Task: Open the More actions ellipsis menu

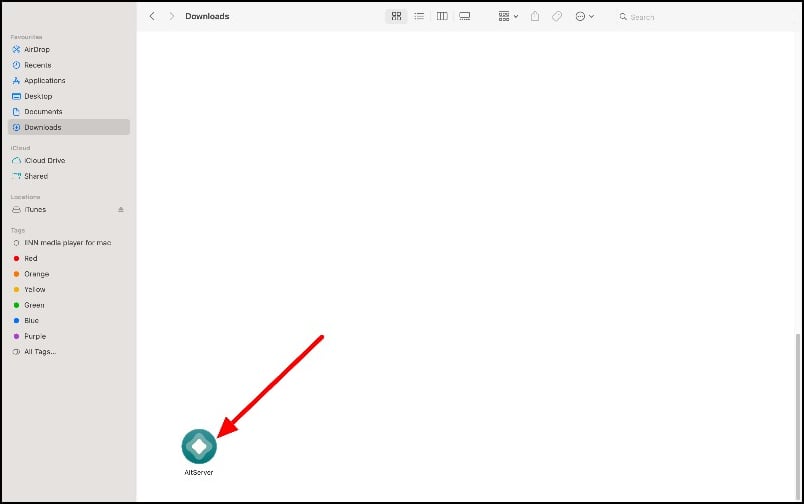Action: [x=584, y=16]
